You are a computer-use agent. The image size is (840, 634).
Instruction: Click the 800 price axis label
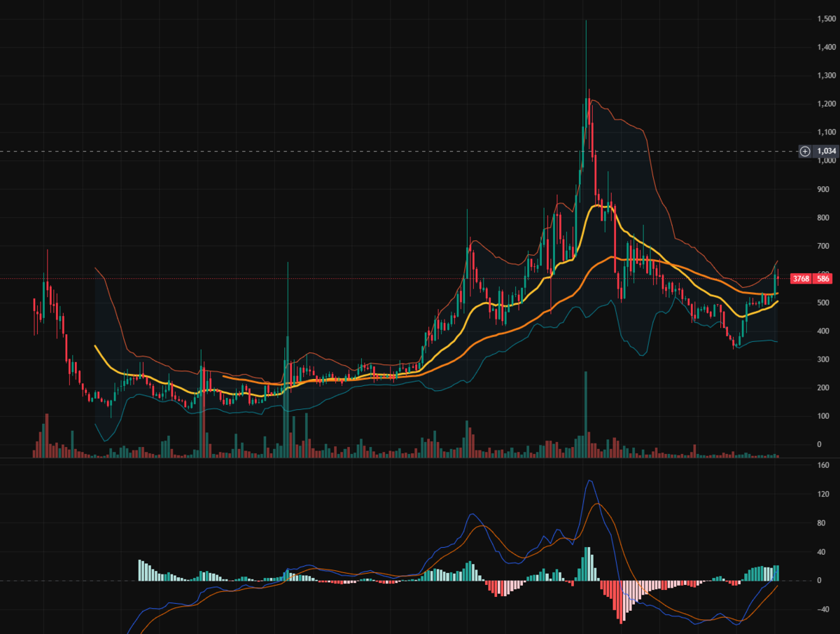tap(824, 218)
